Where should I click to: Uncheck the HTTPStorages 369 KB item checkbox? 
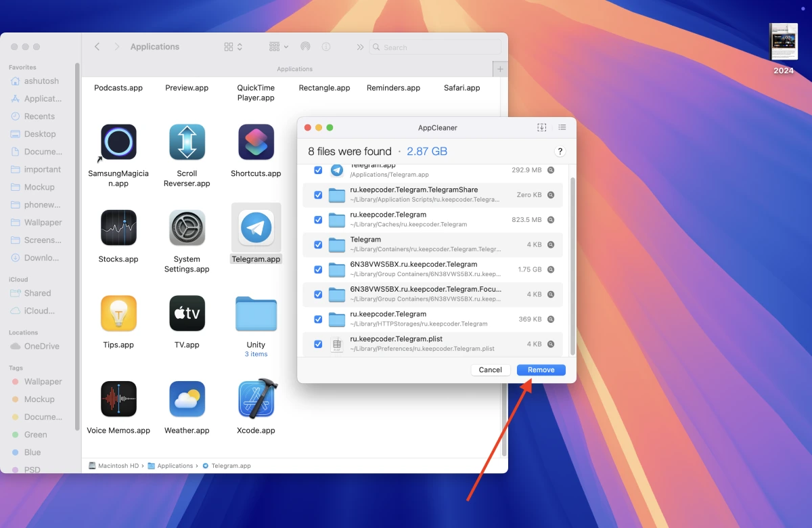coord(318,319)
